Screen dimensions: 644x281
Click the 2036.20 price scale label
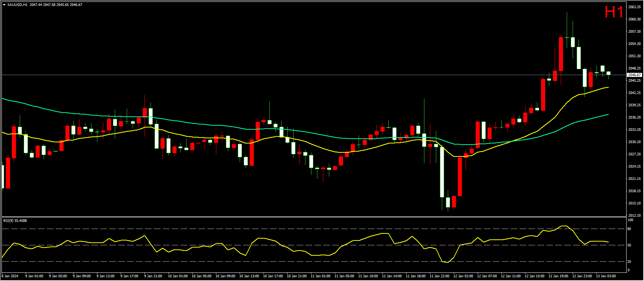pyautogui.click(x=634, y=117)
